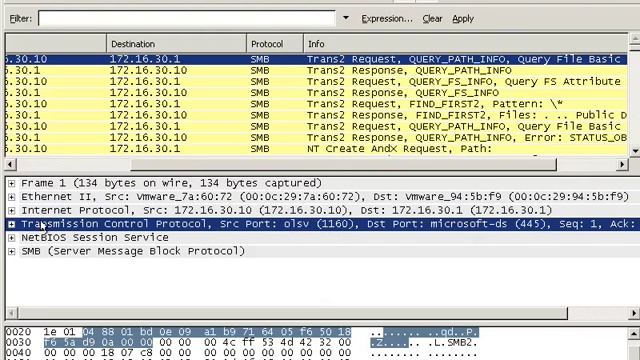
Task: Expand the Frame 1 tree node
Action: coord(11,183)
